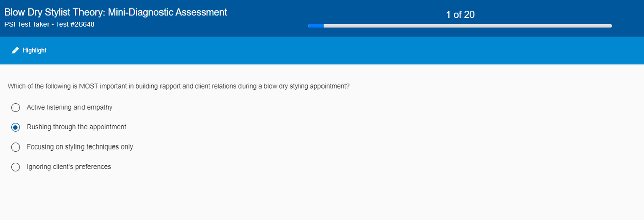
Task: Select the Active listening and empathy radio button
Action: pos(16,107)
